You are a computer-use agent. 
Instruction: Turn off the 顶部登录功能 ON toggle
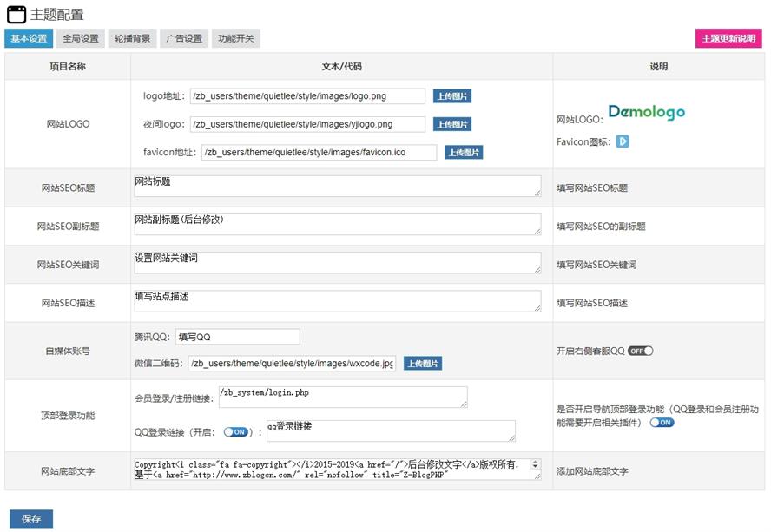[x=662, y=424]
